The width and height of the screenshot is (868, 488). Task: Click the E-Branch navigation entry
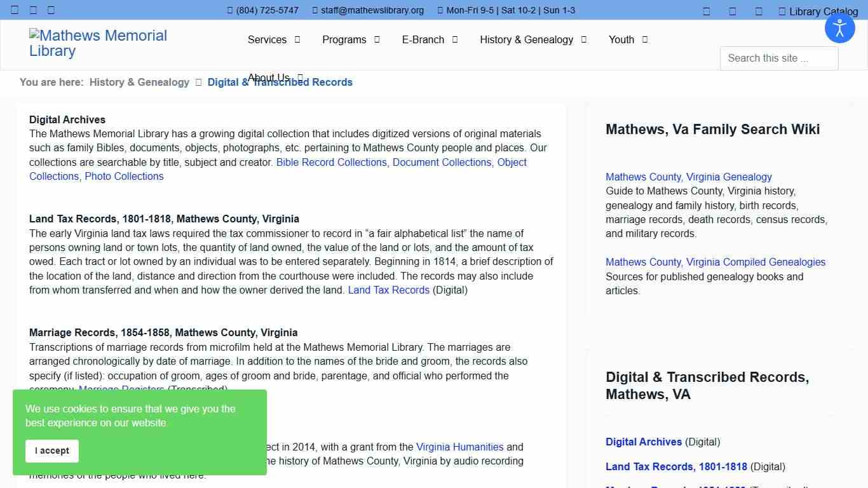tap(423, 39)
